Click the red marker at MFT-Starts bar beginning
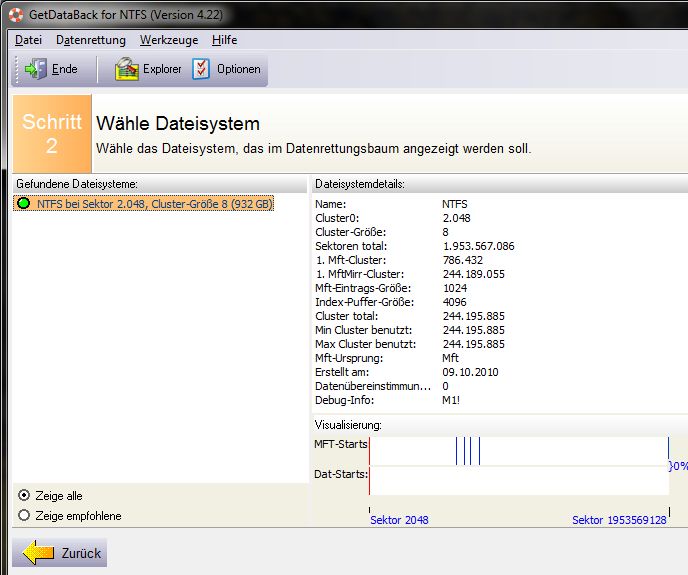Image resolution: width=688 pixels, height=575 pixels. coord(369,451)
